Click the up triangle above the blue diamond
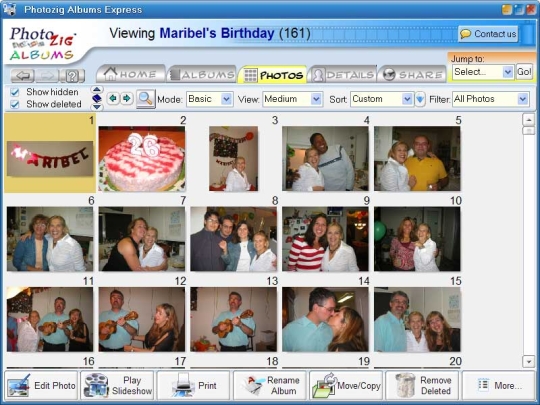Screen dimensions: 540x405 coord(97,89)
